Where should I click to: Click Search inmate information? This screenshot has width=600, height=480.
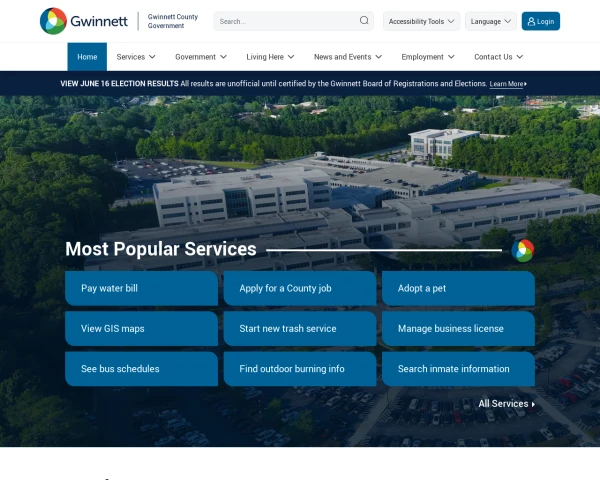pos(458,369)
